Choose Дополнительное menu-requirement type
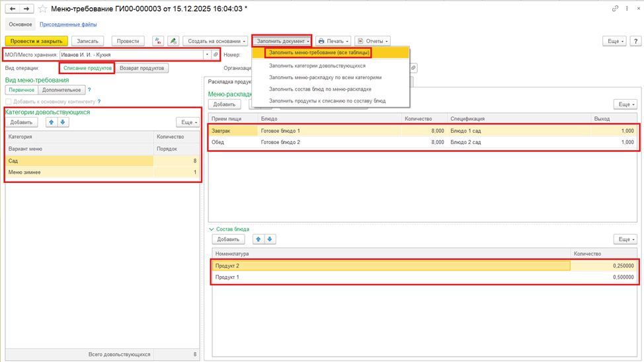 click(x=61, y=90)
